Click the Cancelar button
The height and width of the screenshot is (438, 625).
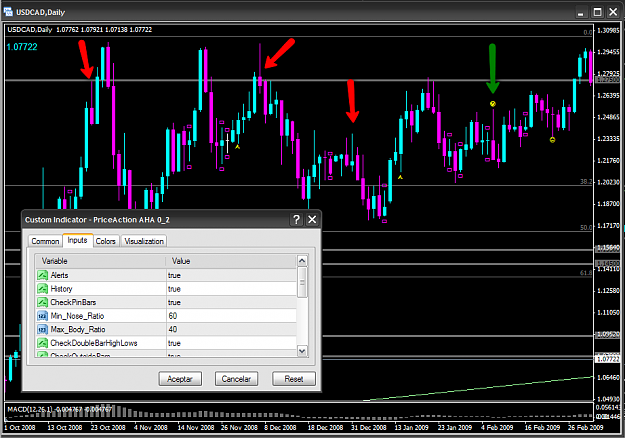[x=236, y=379]
